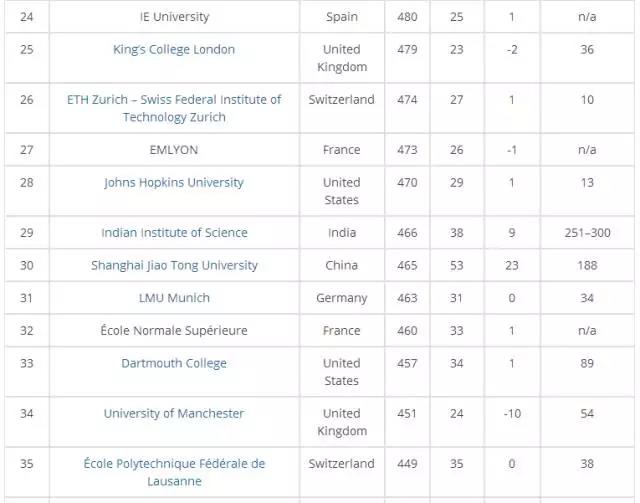
Task: Open University of Manchester link
Action: click(174, 414)
